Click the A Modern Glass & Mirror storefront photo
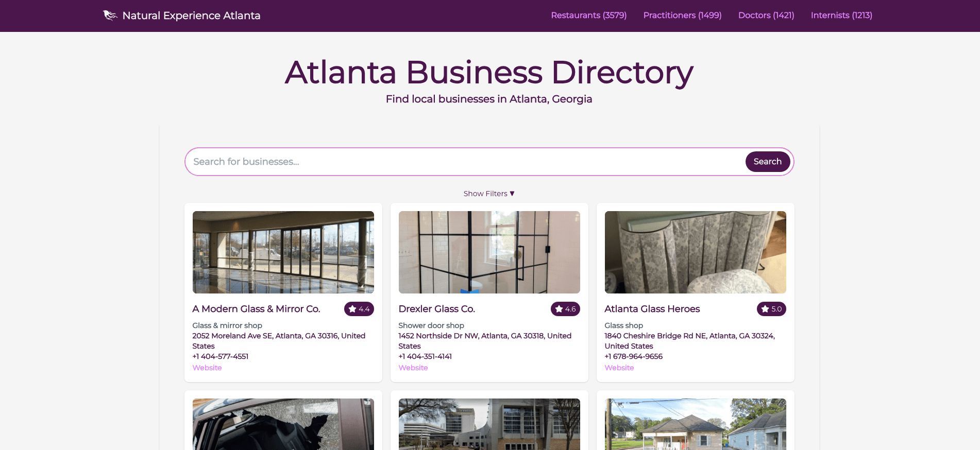Image resolution: width=980 pixels, height=450 pixels. click(x=283, y=252)
